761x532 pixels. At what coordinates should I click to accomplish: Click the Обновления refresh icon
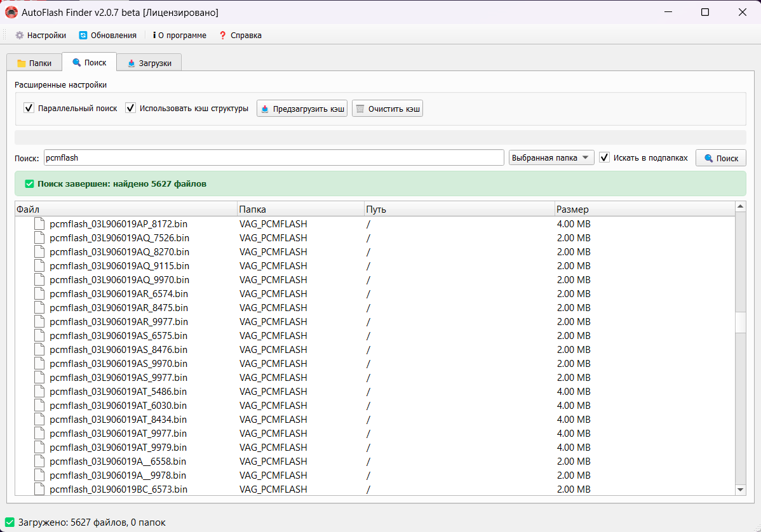click(x=83, y=36)
